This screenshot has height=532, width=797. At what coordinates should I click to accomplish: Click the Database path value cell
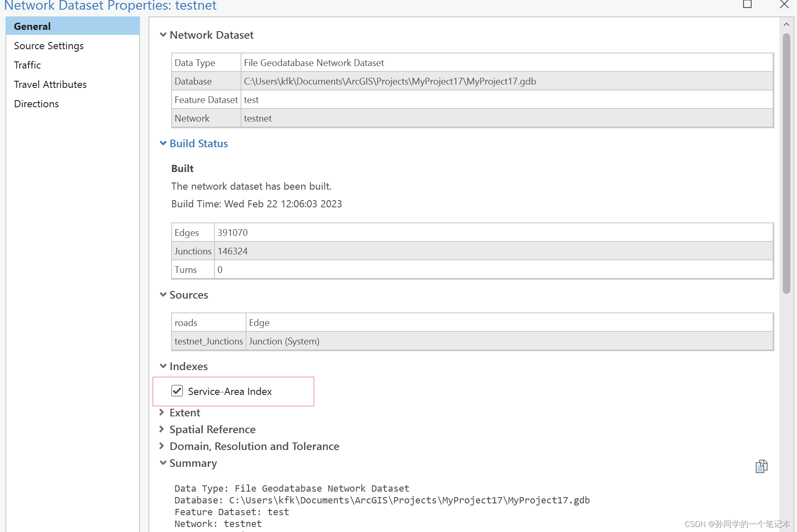point(507,81)
